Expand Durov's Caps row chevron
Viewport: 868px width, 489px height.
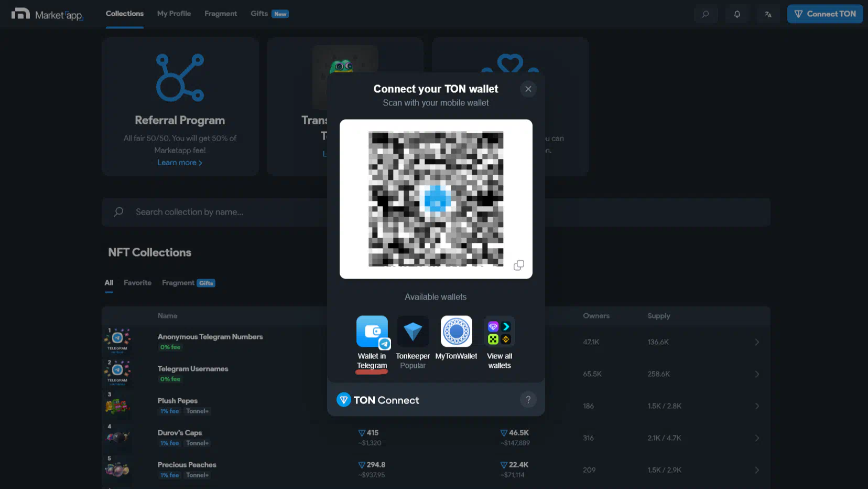click(x=757, y=438)
